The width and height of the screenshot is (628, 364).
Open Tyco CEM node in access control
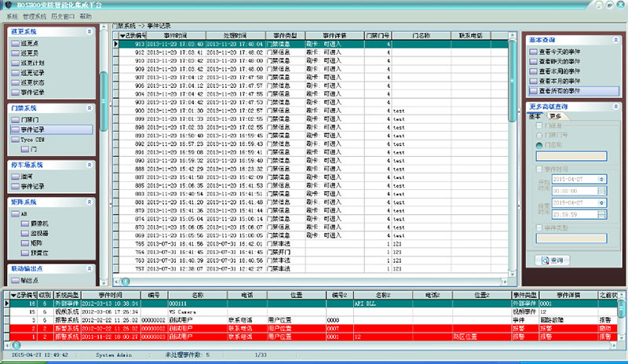(x=31, y=138)
